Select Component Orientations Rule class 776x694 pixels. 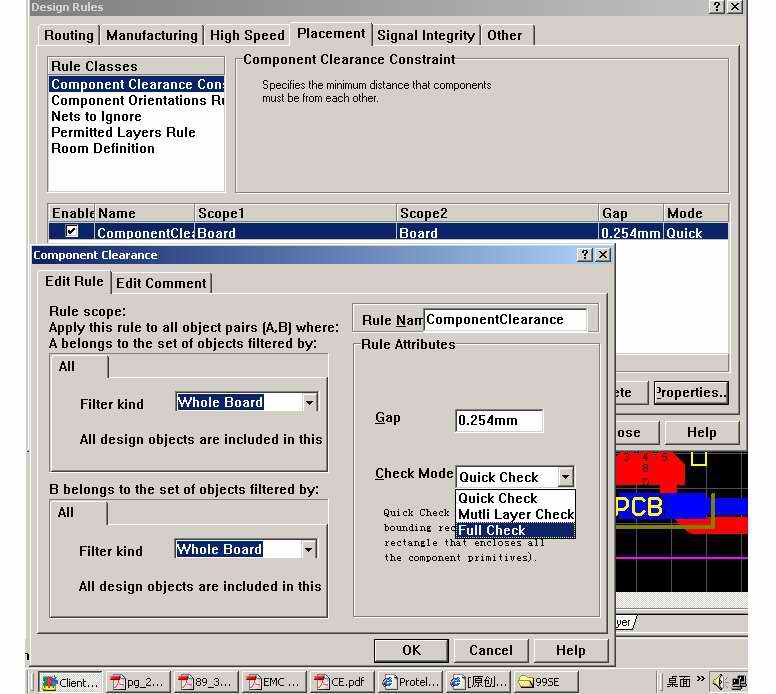pyautogui.click(x=137, y=100)
